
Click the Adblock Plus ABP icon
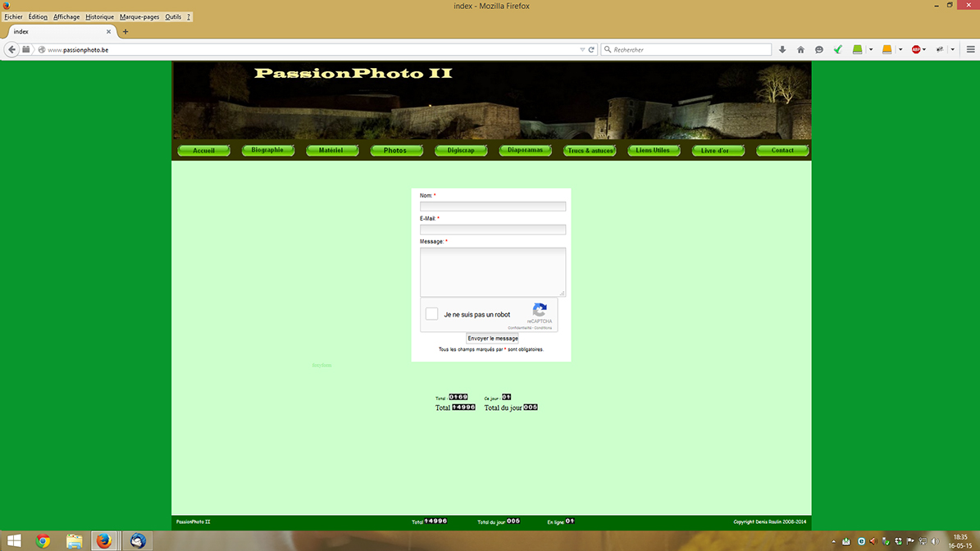916,50
